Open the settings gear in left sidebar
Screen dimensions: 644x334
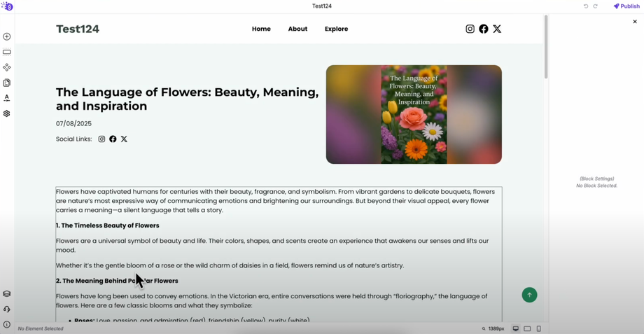[6, 113]
